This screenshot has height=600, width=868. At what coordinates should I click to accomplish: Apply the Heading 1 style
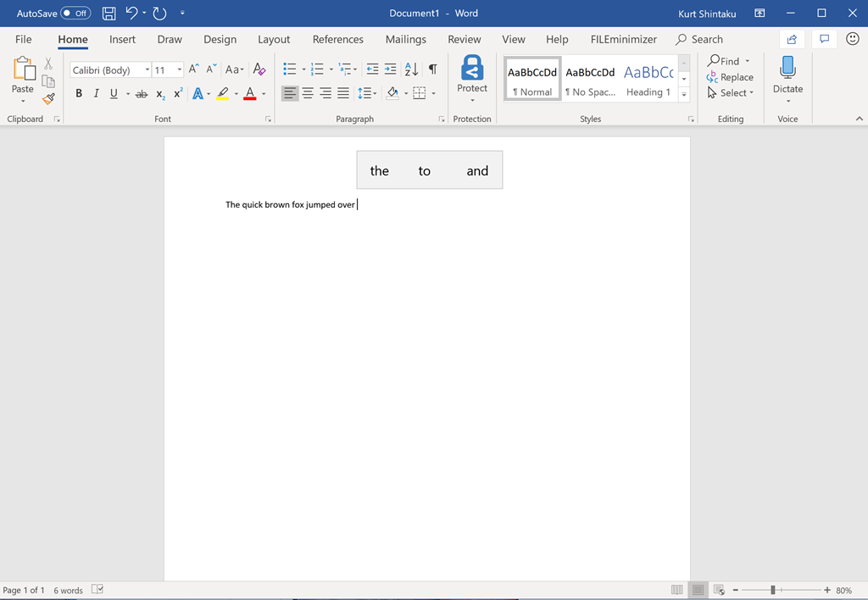tap(648, 79)
